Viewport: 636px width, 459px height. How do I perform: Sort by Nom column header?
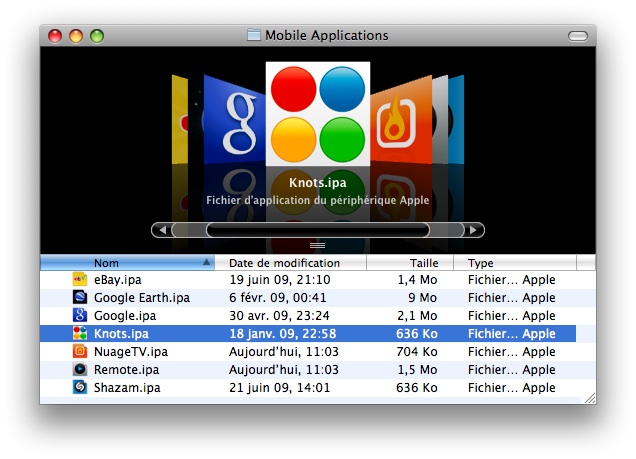click(127, 263)
